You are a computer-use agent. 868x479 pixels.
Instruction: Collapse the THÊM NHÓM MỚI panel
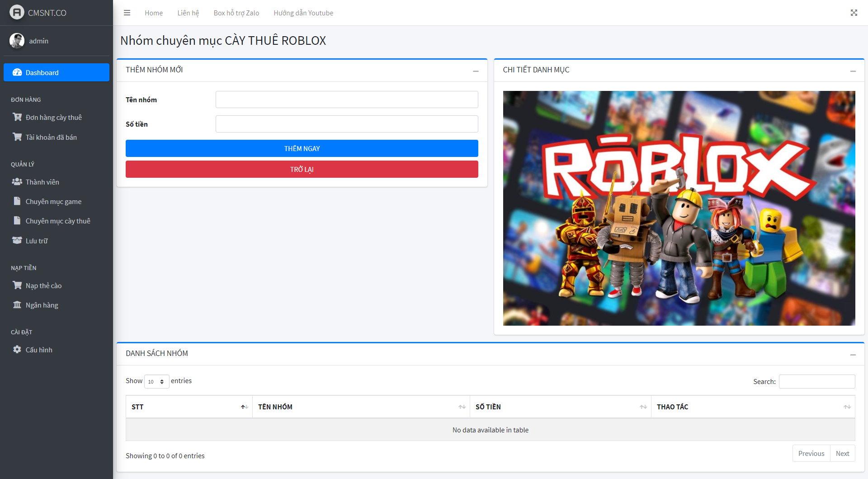476,71
